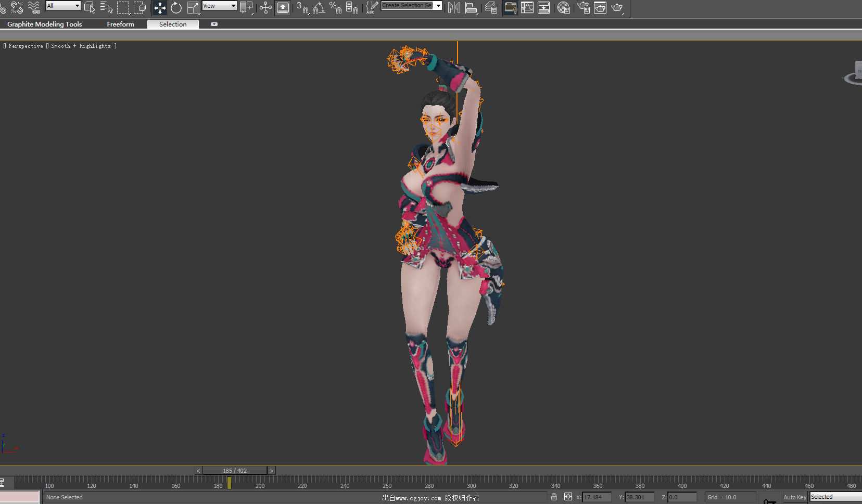Activate the Select and Move tool

coord(160,7)
